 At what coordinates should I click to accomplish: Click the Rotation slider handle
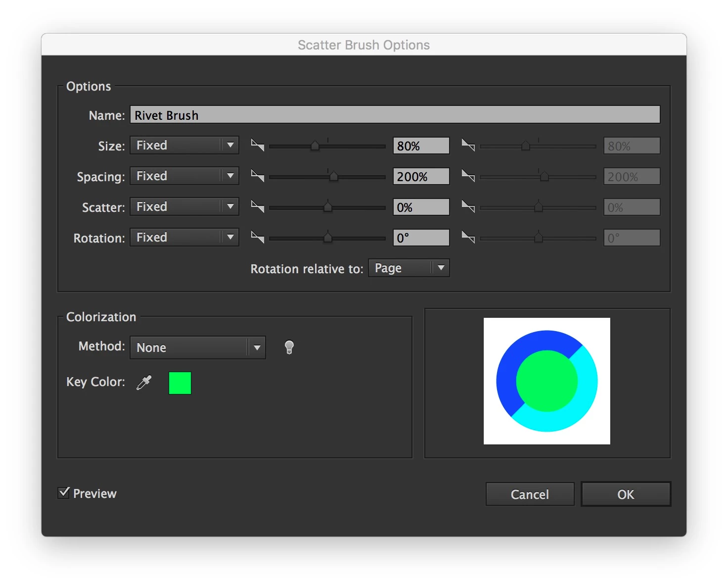point(328,238)
